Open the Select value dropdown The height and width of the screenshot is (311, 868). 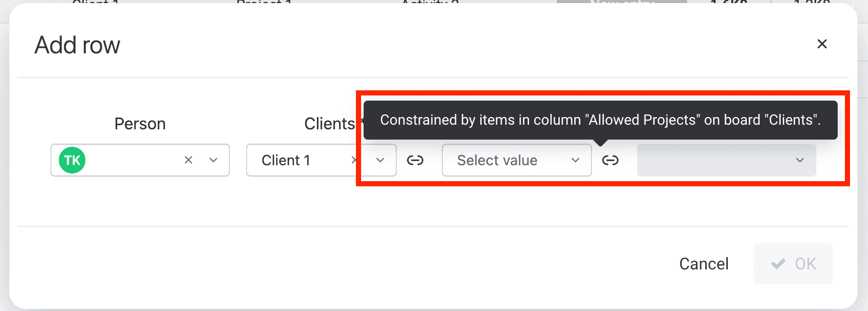coord(517,160)
